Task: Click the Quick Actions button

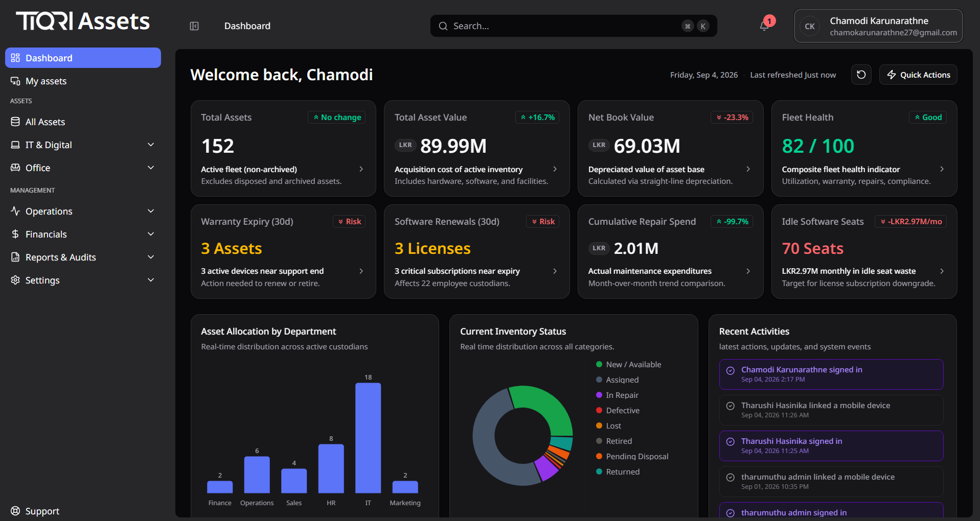Action: (918, 75)
